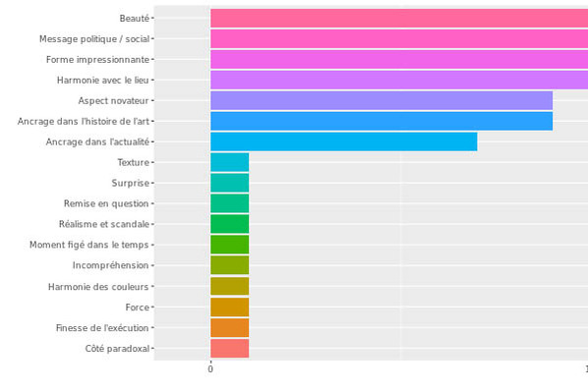Select the Finesse de l'exécution bar

coord(229,328)
